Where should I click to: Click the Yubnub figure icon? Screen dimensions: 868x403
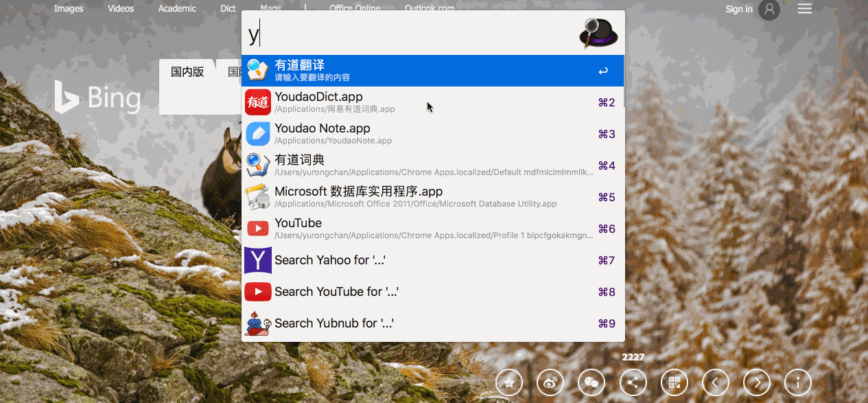(258, 323)
